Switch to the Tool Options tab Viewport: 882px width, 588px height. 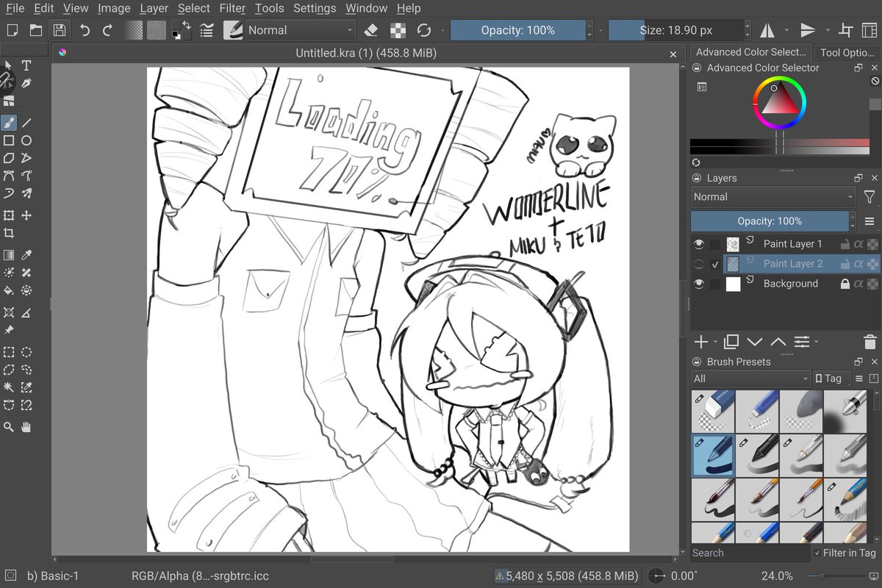point(847,52)
